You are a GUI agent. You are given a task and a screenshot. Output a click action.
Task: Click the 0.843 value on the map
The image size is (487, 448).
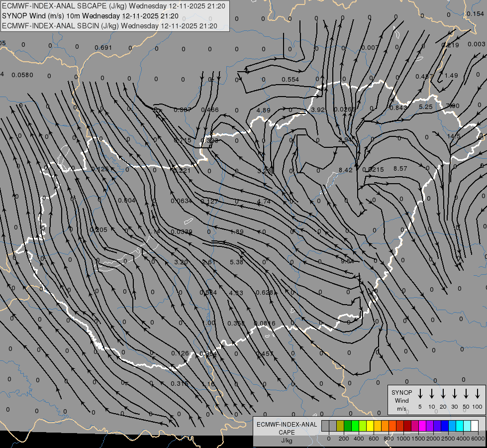point(398,108)
